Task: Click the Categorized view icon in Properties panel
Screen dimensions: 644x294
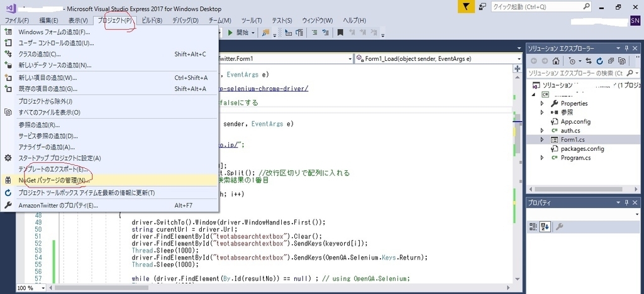Action: (533, 226)
